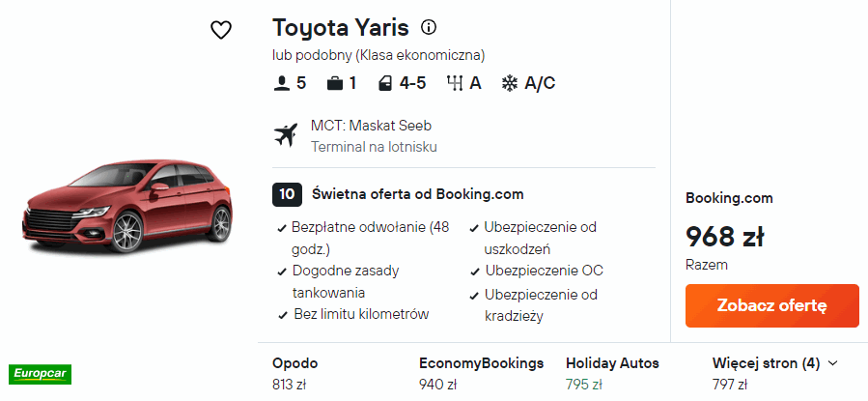Click the passenger seats icon

(x=282, y=83)
